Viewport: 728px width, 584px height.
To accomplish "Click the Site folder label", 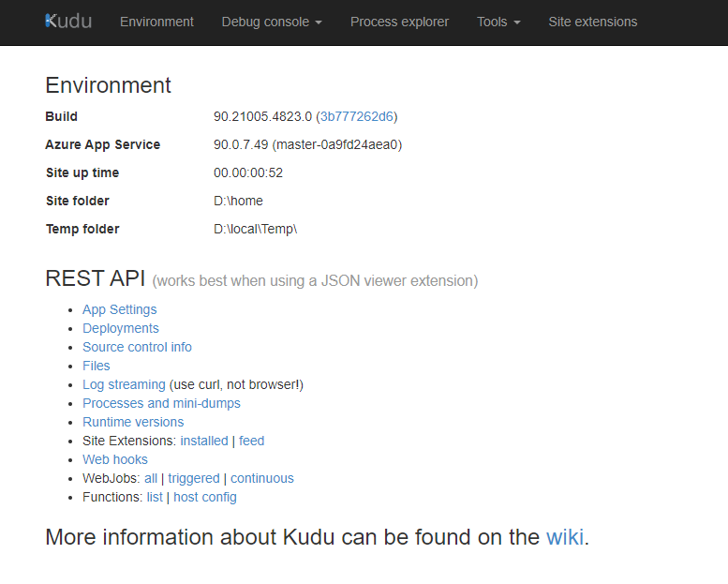I will [78, 201].
